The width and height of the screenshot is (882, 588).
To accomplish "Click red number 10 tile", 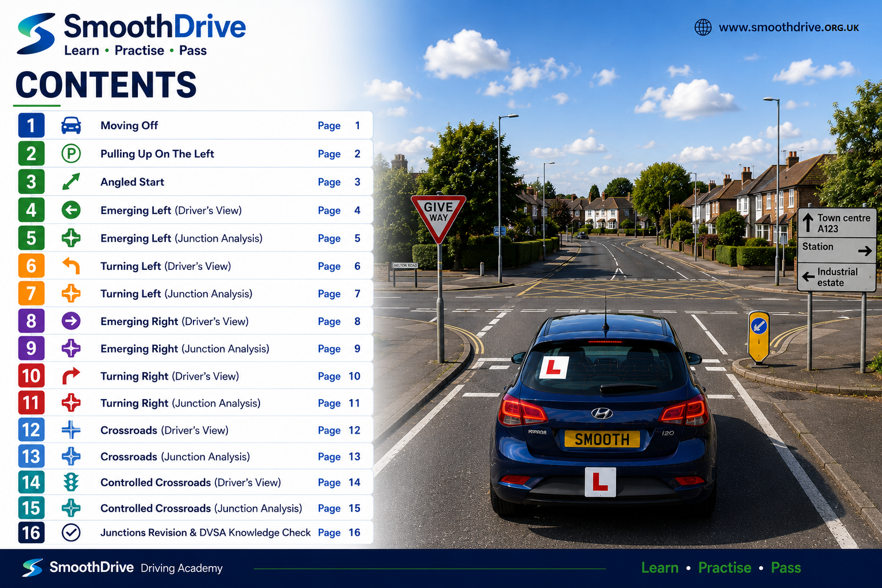I will pos(31,376).
